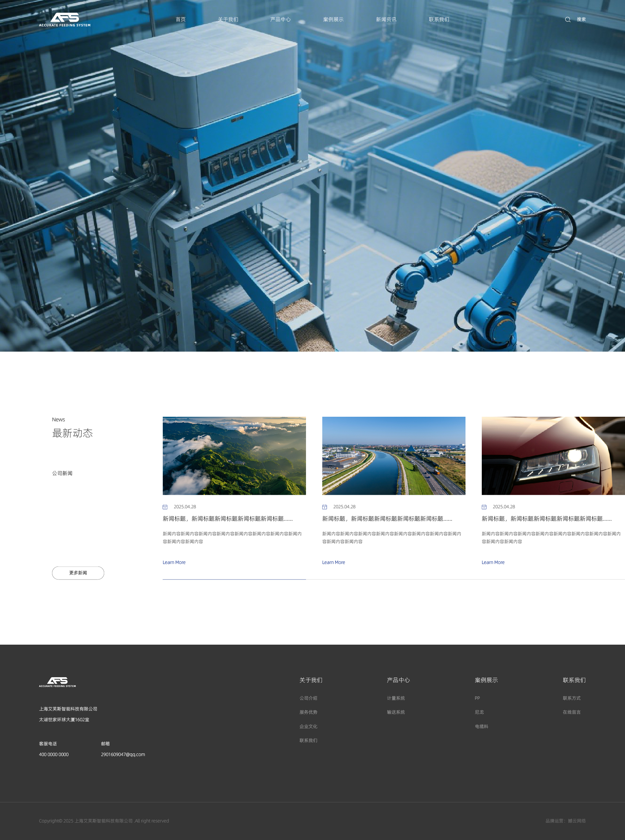625x840 pixels.
Task: Open 计量系统 link in the footer
Action: click(396, 698)
